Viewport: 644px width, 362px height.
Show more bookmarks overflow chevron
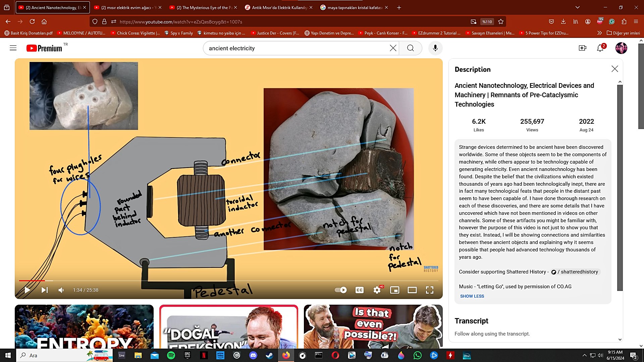599,33
